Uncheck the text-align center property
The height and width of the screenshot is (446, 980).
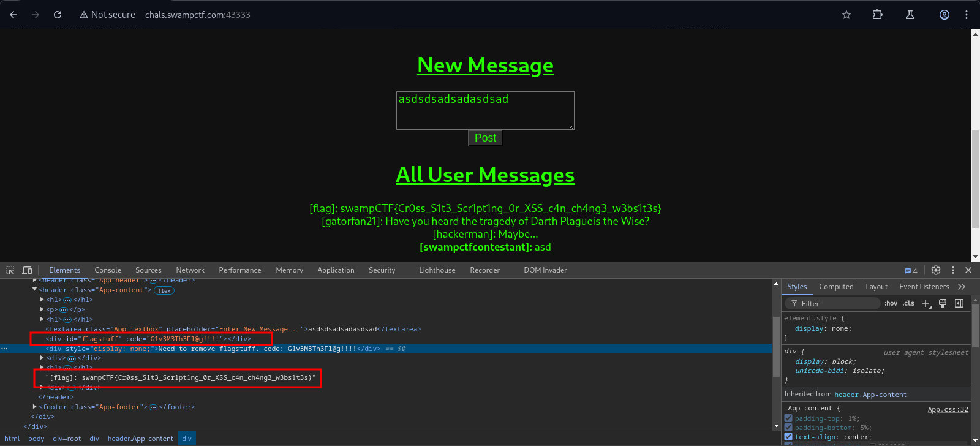click(x=788, y=437)
